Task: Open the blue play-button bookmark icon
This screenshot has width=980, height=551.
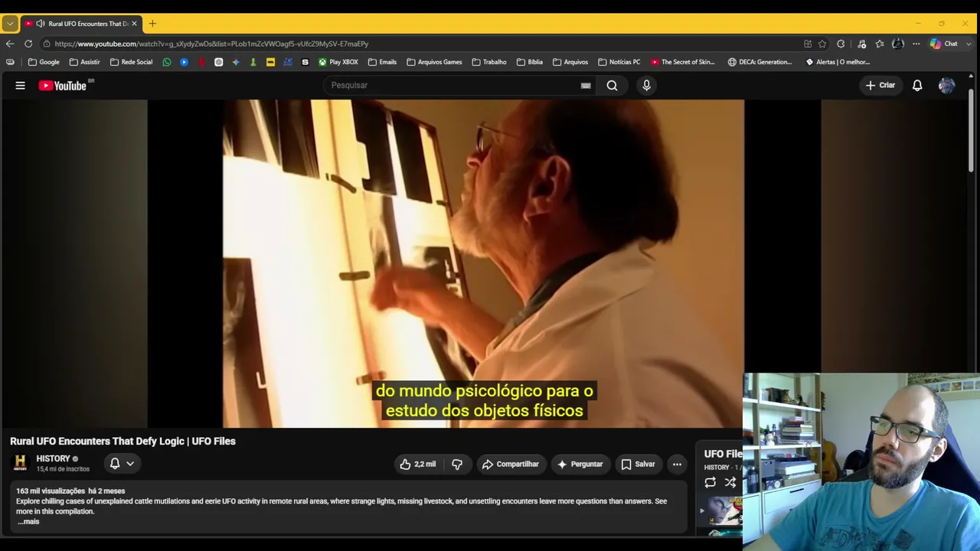Action: 184,62
